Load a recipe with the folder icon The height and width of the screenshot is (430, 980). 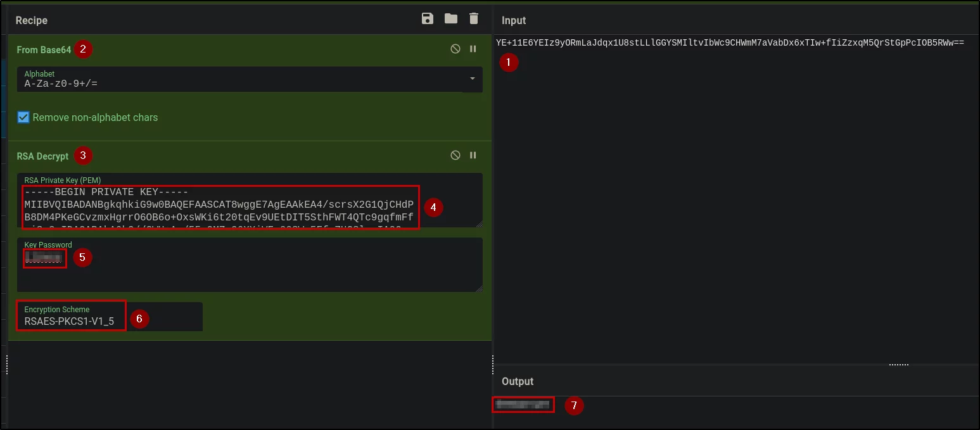[451, 19]
